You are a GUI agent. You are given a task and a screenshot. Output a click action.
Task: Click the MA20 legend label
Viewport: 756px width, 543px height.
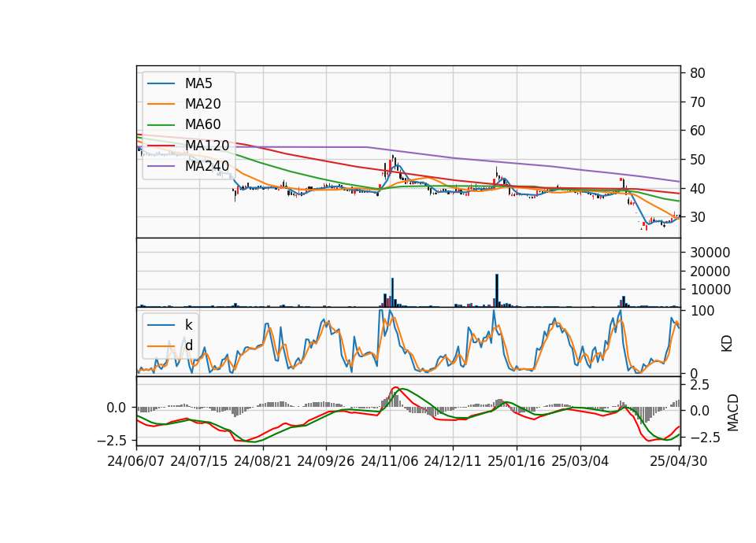tap(202, 104)
